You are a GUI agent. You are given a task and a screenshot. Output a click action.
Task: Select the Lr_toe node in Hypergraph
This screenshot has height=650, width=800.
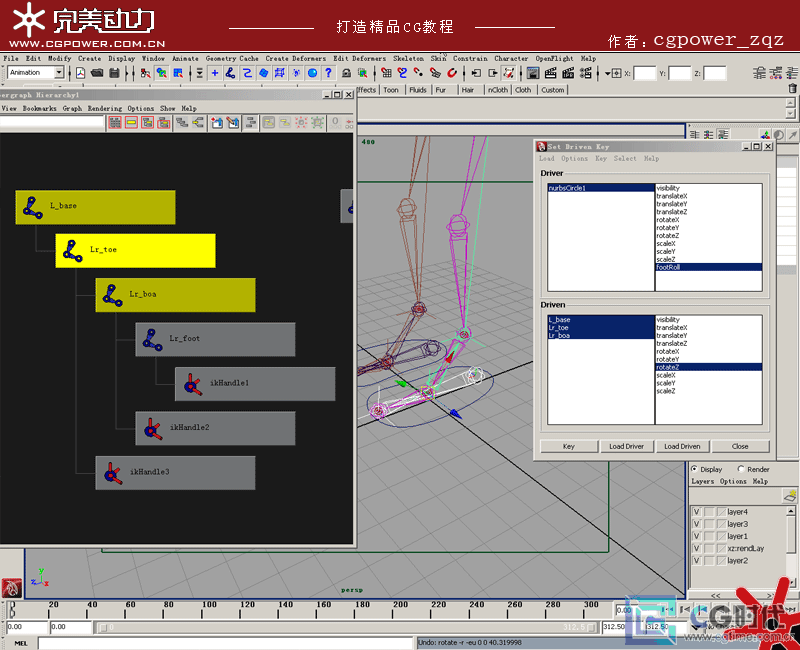[135, 251]
